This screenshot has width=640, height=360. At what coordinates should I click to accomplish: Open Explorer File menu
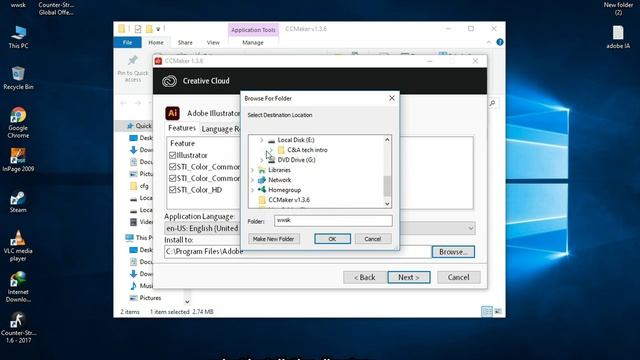pyautogui.click(x=128, y=42)
